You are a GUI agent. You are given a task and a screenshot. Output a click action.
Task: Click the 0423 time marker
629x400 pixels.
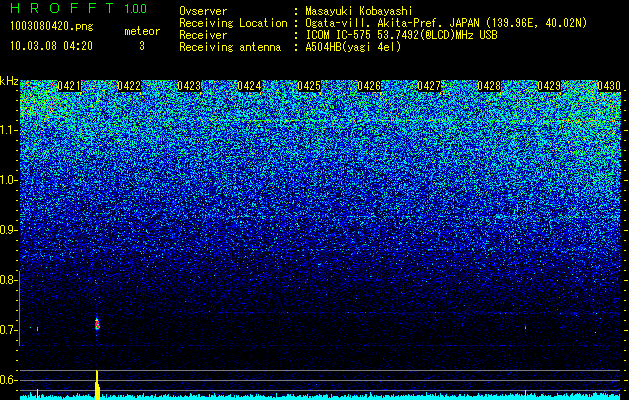[189, 86]
